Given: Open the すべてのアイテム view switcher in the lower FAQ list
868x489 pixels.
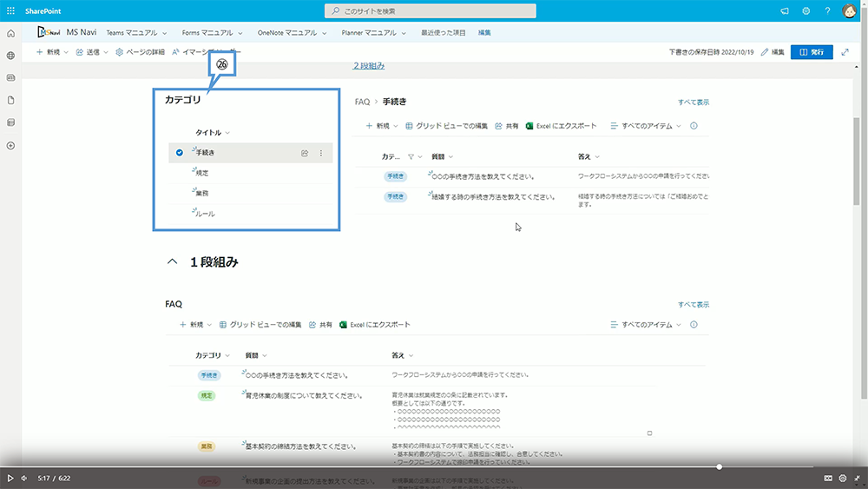Looking at the screenshot, I should click(x=646, y=325).
